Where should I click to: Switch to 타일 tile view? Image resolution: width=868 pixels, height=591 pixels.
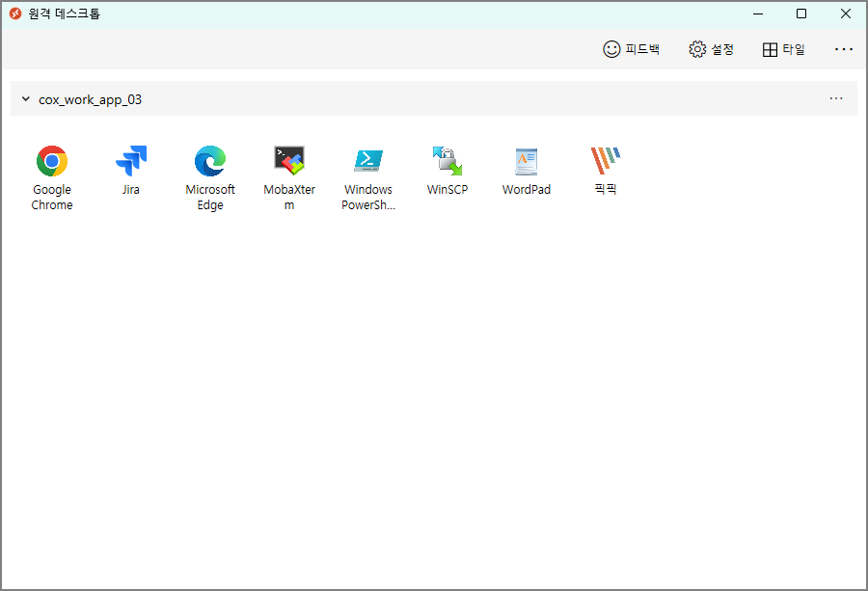point(783,49)
